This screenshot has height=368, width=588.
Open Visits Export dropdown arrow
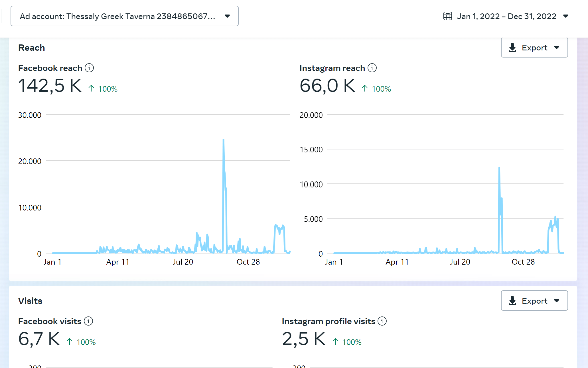557,300
